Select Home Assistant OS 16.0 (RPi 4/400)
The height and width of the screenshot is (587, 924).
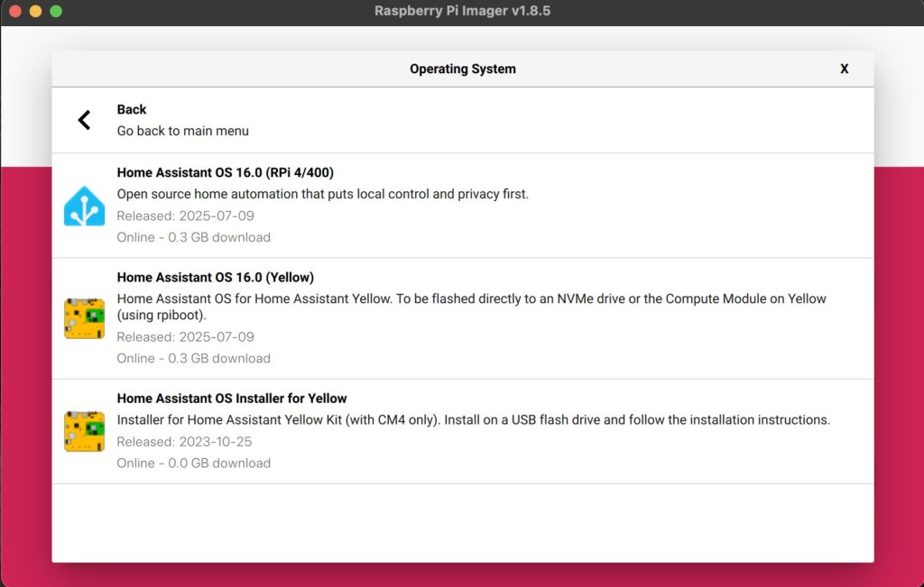coord(463,206)
